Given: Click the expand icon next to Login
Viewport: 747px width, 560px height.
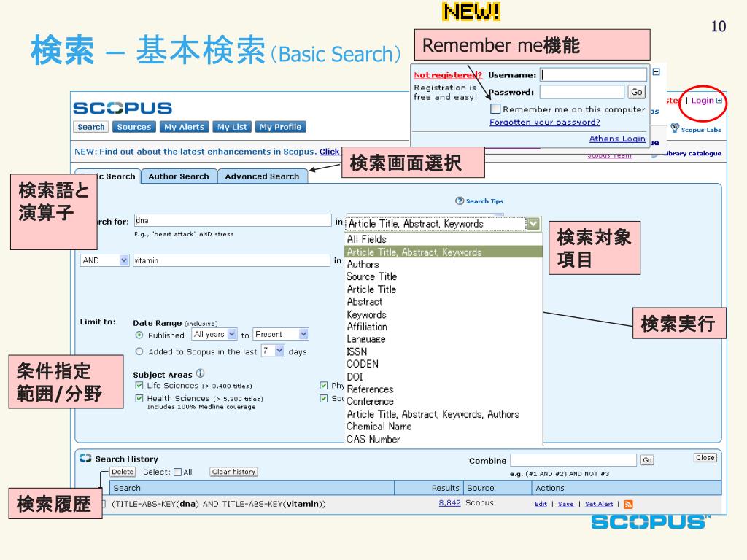Looking at the screenshot, I should tap(719, 101).
